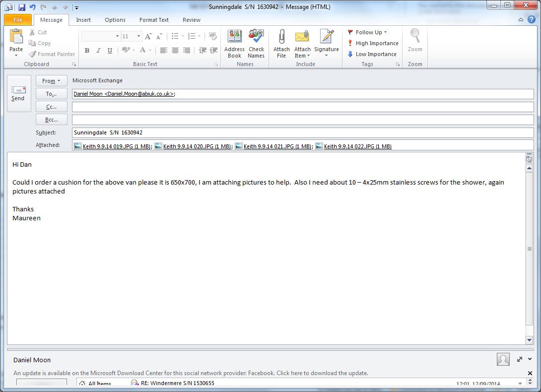Send the email message

[19, 93]
